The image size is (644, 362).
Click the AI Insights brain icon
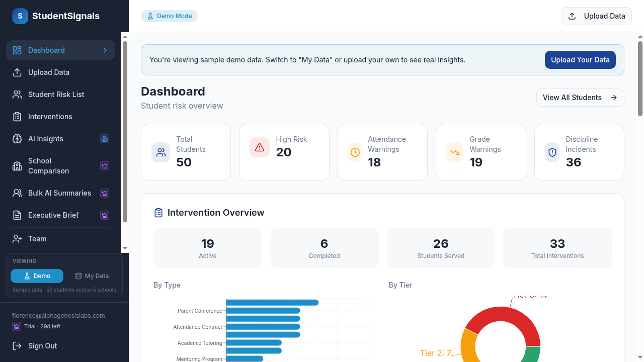[17, 139]
